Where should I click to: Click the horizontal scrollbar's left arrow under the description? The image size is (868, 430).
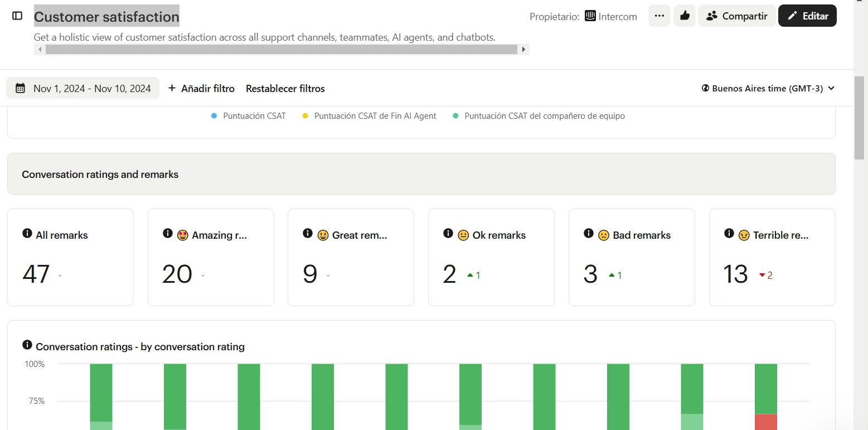40,50
